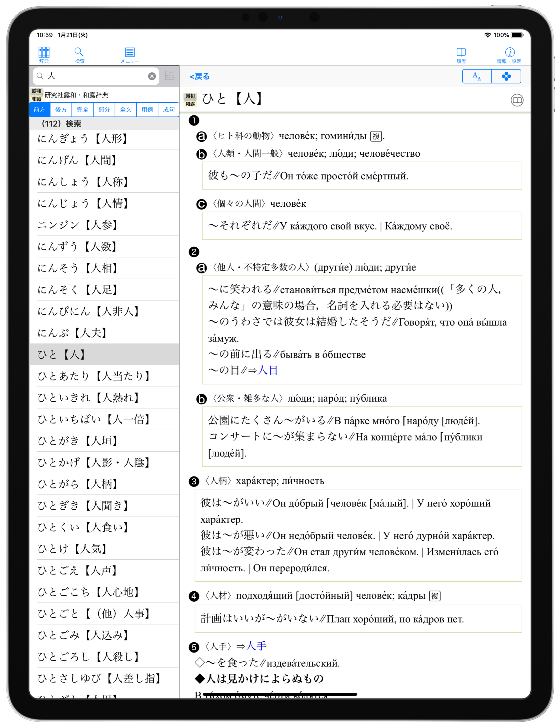Image resolution: width=560 pixels, height=728 pixels.
Task: Tap the font size AA button
Action: pos(476,76)
